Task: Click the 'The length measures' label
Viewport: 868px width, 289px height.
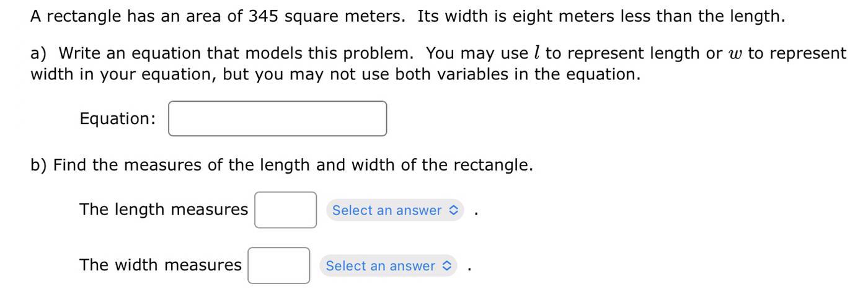Action: tap(164, 210)
